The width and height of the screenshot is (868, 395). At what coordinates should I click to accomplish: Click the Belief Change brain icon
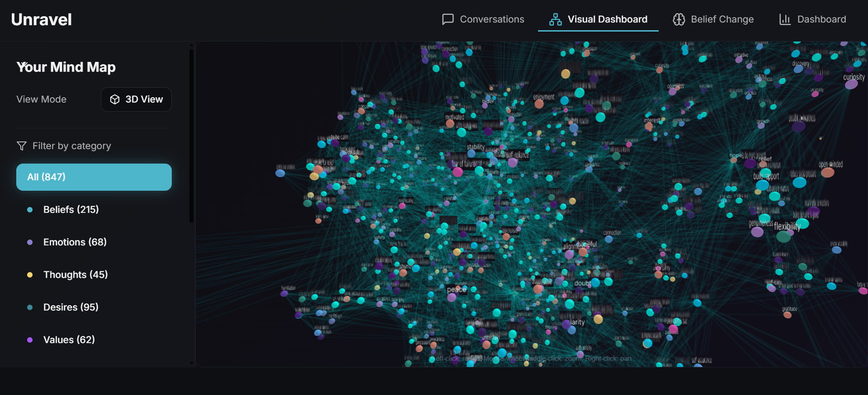(679, 20)
